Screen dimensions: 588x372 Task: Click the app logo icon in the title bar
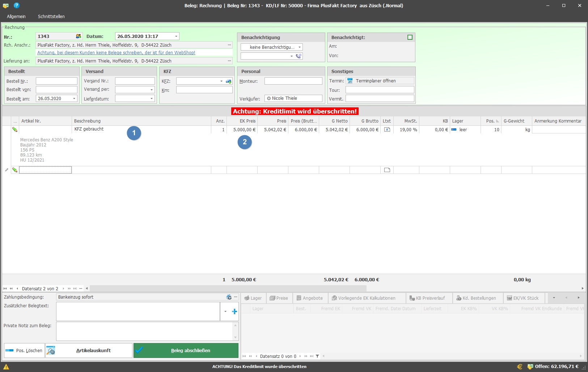pyautogui.click(x=6, y=5)
